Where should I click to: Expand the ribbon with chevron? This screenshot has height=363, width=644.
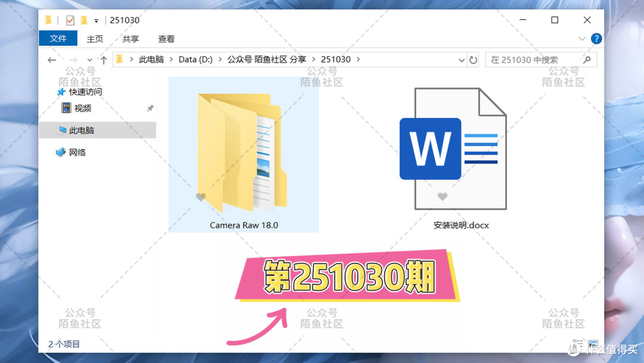pyautogui.click(x=582, y=39)
